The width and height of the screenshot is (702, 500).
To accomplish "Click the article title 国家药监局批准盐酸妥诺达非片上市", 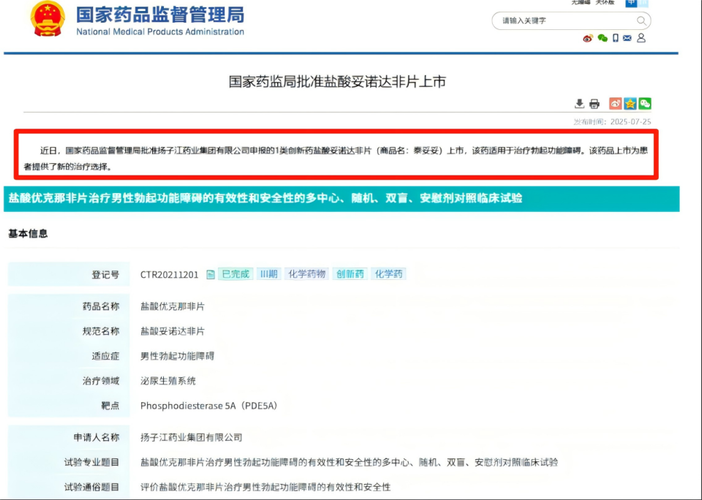I will tap(337, 81).
